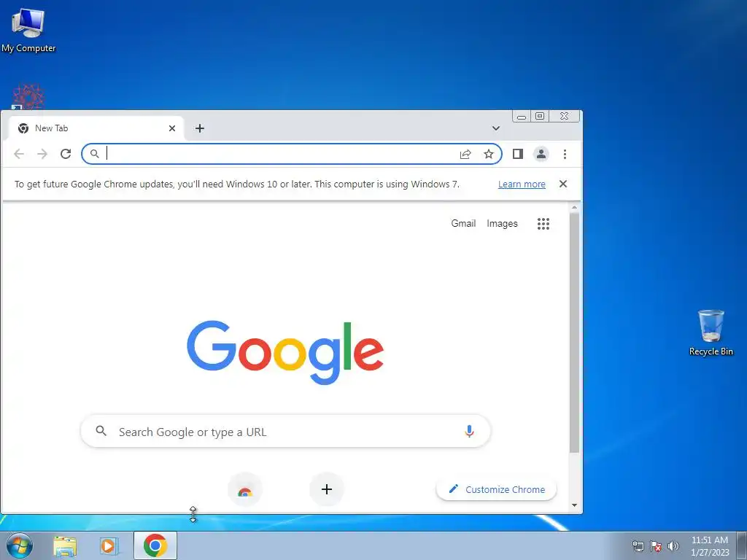Open the Gmail link
The image size is (747, 560).
(x=463, y=223)
